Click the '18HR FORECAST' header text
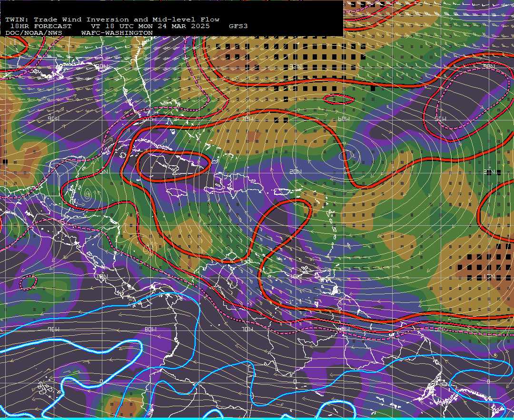The width and height of the screenshot is (514, 420). [x=41, y=26]
